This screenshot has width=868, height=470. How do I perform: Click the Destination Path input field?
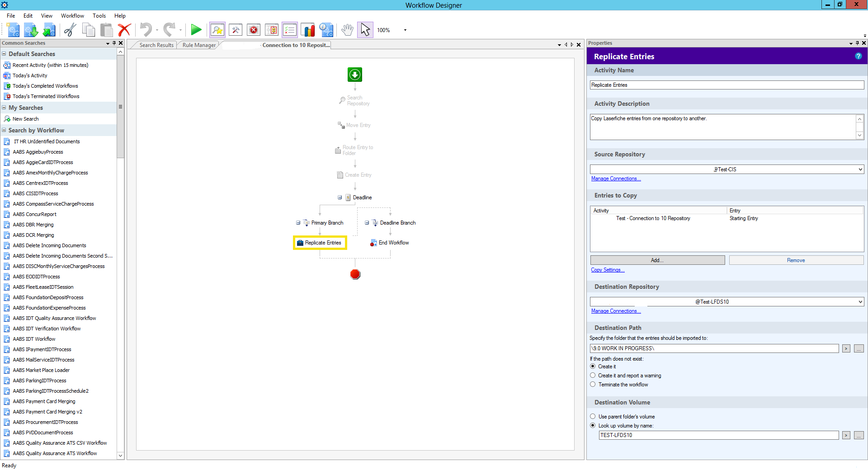point(714,348)
